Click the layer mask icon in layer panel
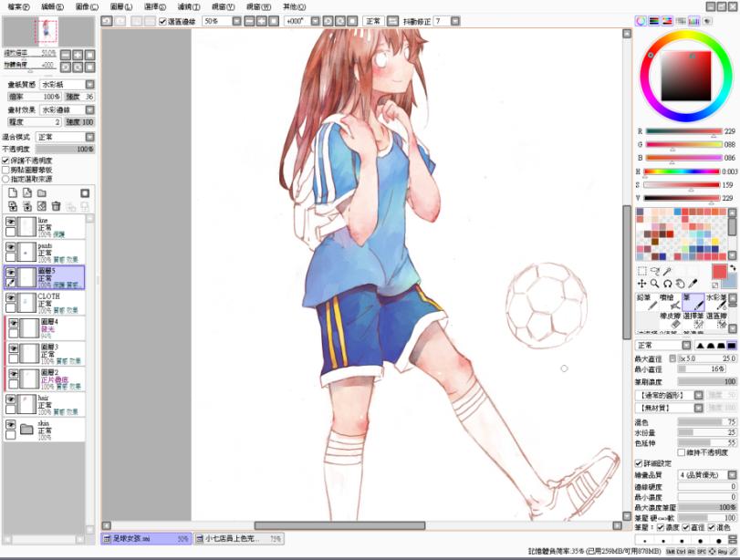 [85, 193]
